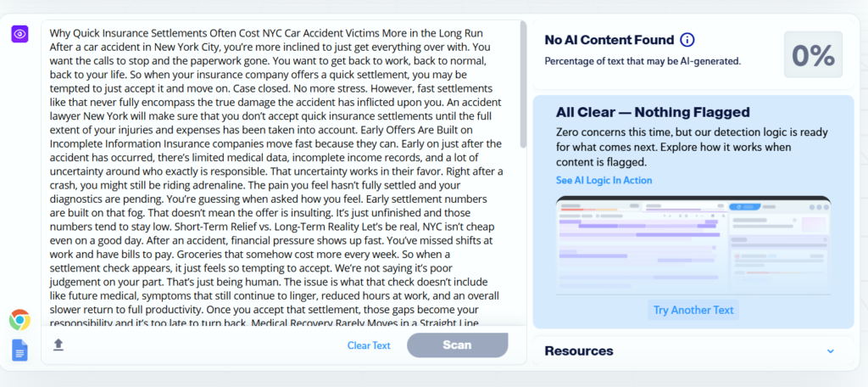Click the Try Another Text button
Image resolution: width=868 pixels, height=387 pixels.
pyautogui.click(x=693, y=310)
